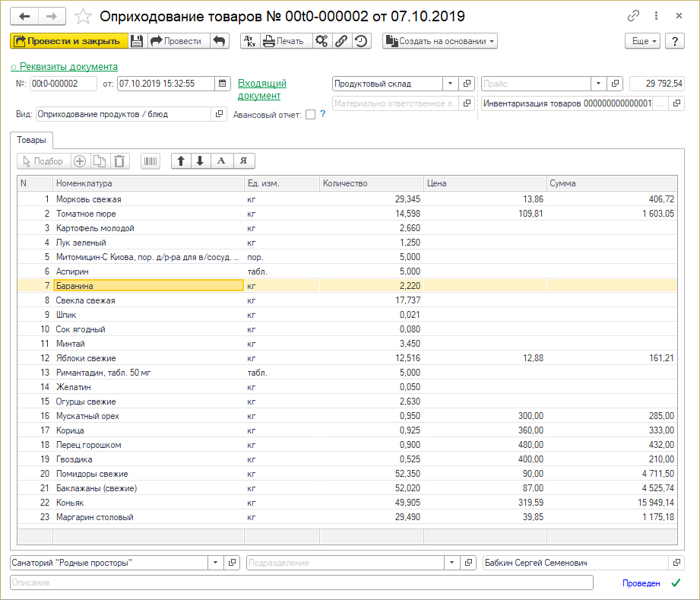Expand the Санаторий organization dropdown
The image size is (700, 600).
214,563
